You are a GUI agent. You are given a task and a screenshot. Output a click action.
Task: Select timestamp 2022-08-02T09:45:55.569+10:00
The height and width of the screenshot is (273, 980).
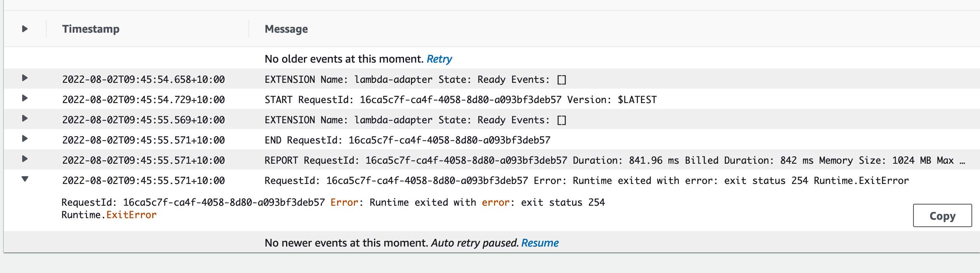point(143,120)
